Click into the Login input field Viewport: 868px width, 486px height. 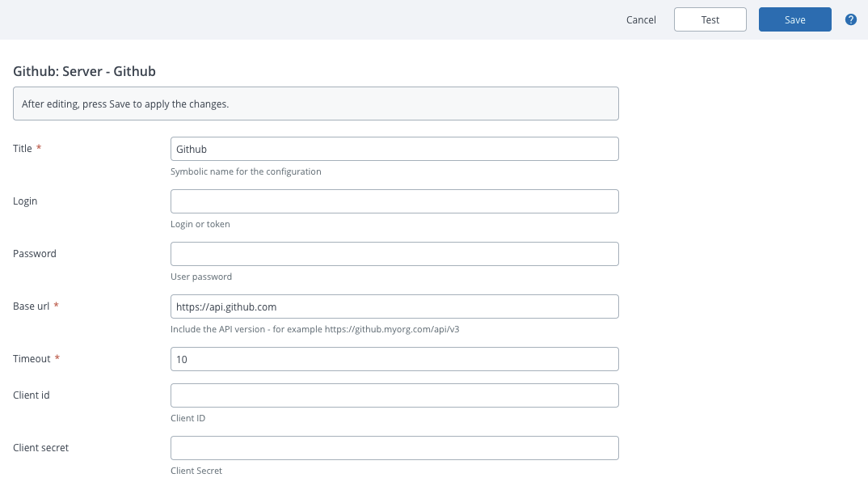394,201
